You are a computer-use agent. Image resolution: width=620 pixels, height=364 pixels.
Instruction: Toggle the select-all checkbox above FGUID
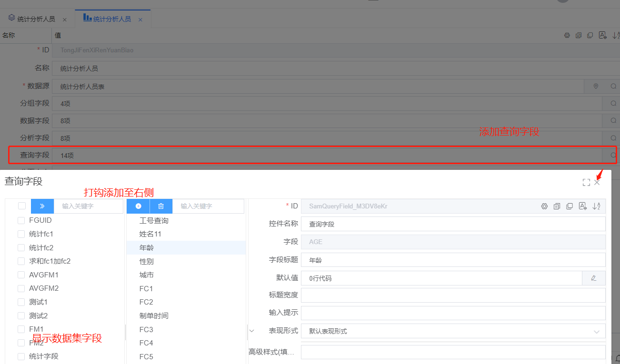tap(22, 206)
